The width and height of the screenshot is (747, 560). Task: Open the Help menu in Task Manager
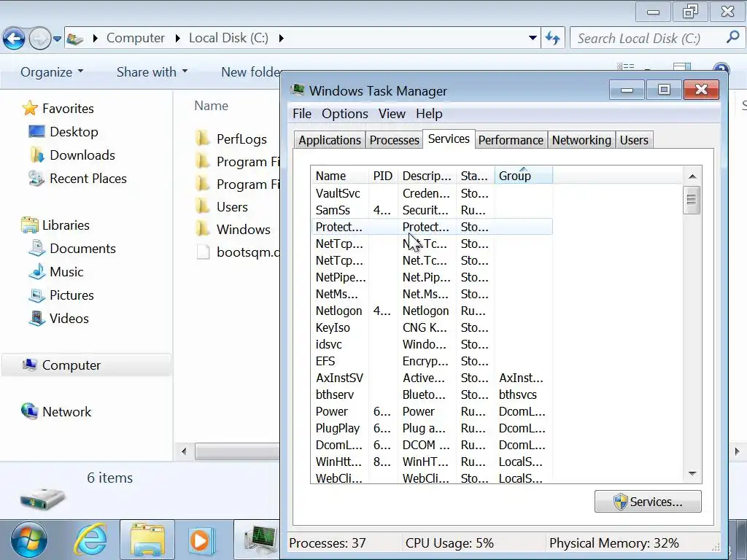(429, 114)
